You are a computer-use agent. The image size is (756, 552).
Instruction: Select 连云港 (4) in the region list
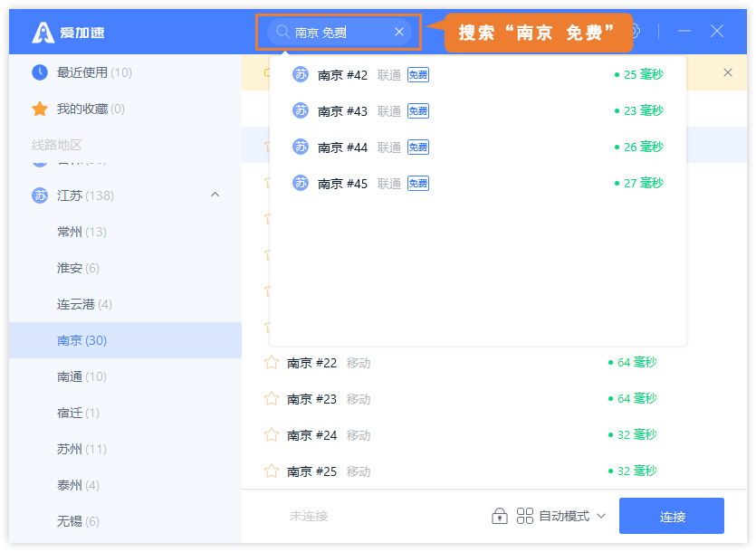(x=125, y=304)
